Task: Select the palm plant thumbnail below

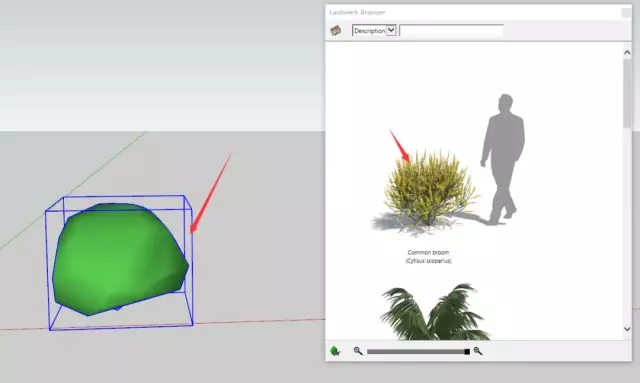Action: (x=434, y=312)
